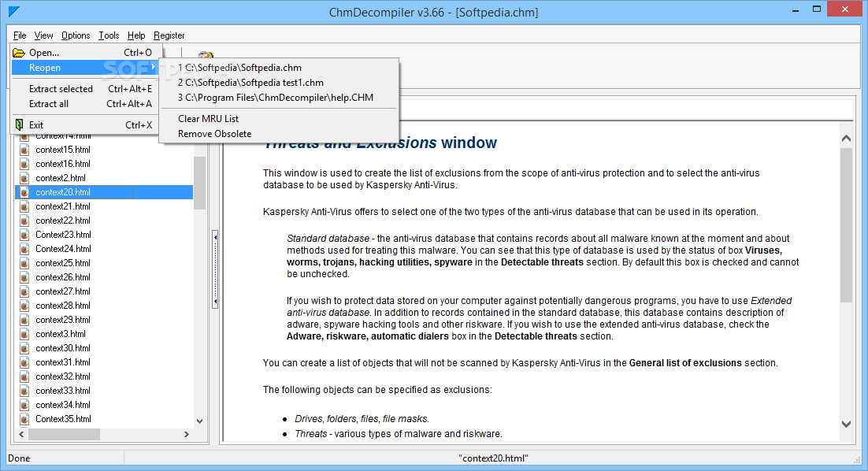Click the file icon of context33.html

pos(24,391)
